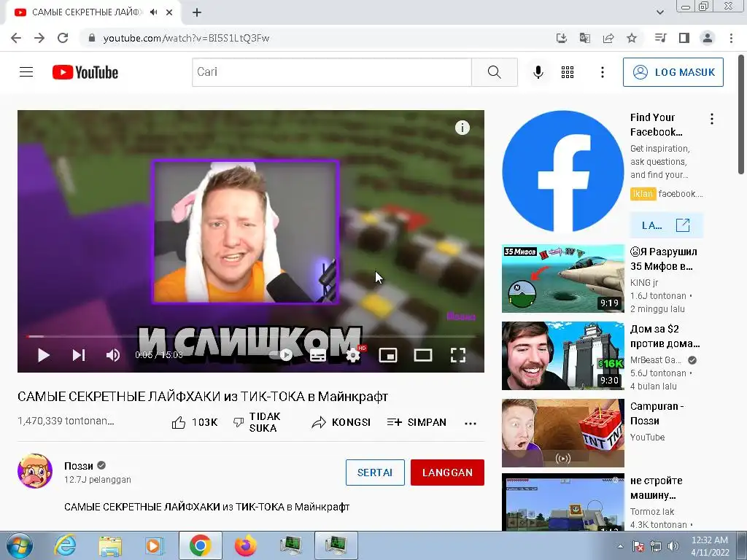
Task: Open the YouTube hamburger guide menu
Action: pos(26,72)
